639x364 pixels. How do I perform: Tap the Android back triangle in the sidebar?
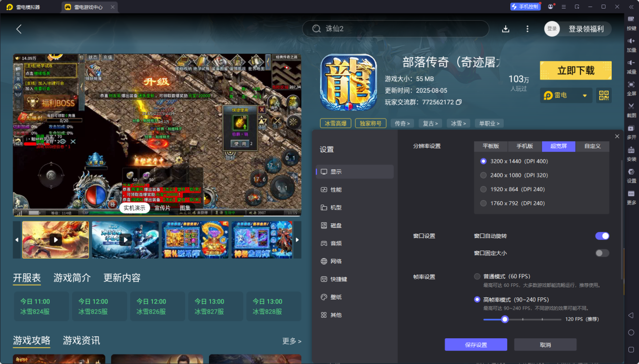(631, 315)
